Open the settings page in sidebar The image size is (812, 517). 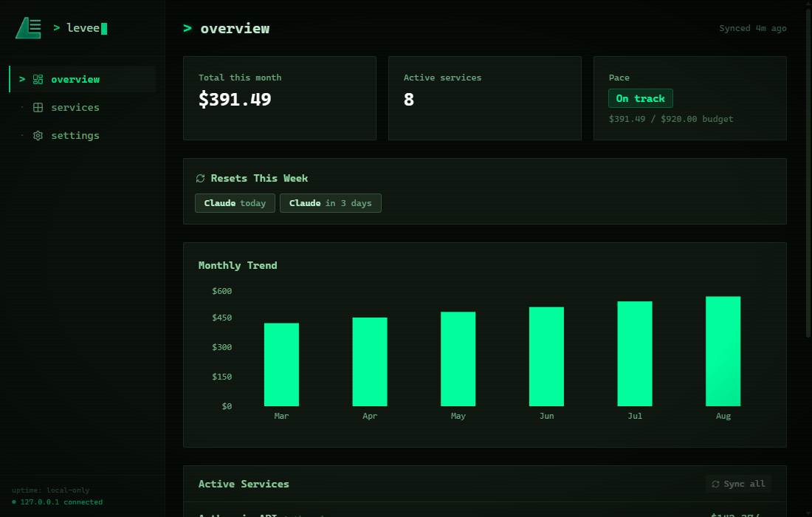[83, 135]
